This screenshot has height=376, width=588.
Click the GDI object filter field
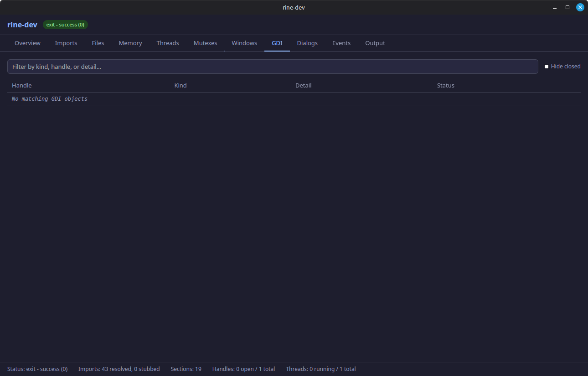click(x=272, y=66)
